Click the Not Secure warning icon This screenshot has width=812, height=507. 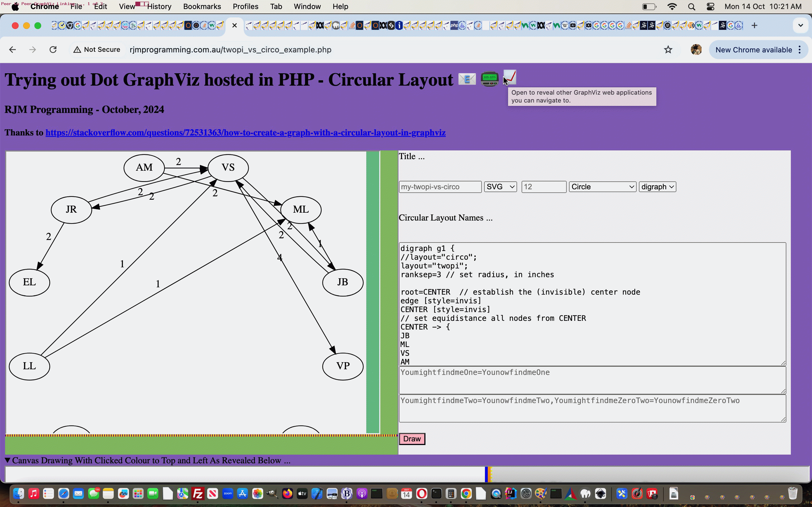77,50
